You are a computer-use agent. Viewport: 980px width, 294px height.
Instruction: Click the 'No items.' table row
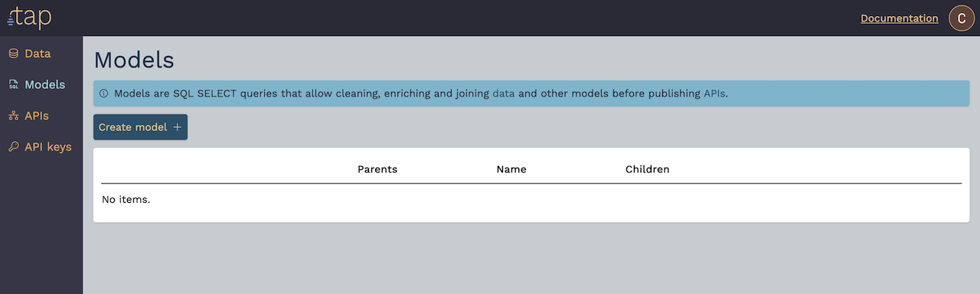point(531,200)
